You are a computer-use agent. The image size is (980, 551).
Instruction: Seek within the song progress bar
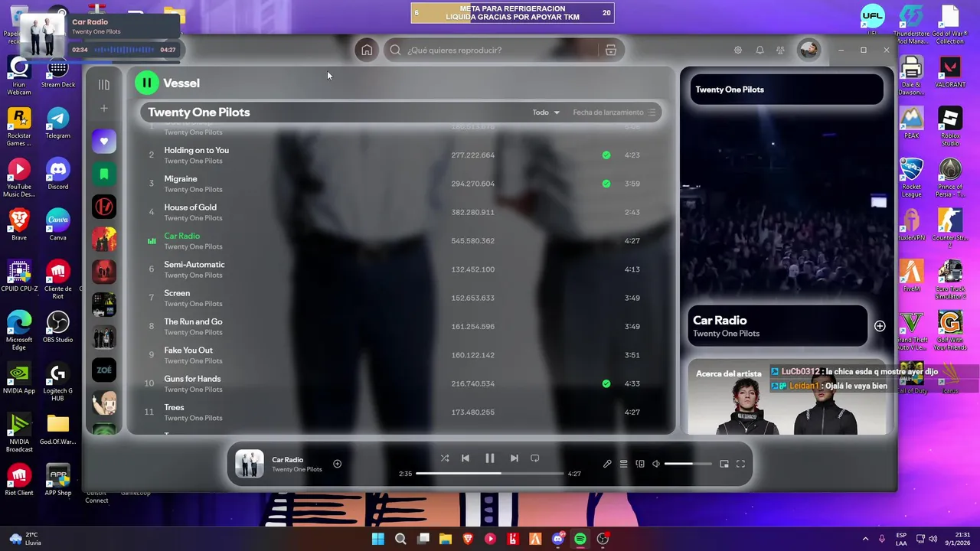(490, 474)
